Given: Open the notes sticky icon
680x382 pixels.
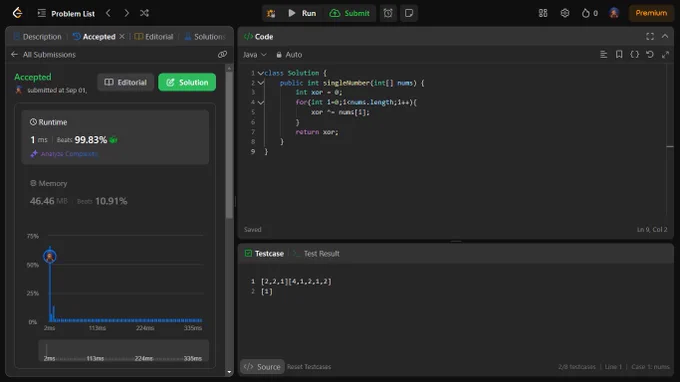Looking at the screenshot, I should click(409, 13).
